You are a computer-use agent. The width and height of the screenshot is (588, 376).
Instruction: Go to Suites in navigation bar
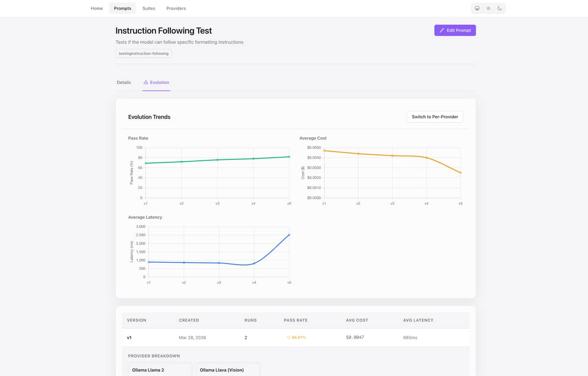pyautogui.click(x=148, y=8)
